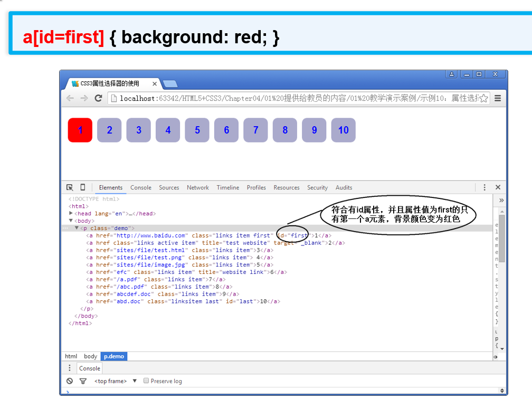Image resolution: width=532 pixels, height=409 pixels.
Task: Select a node with href /a.pdf
Action: pyautogui.click(x=156, y=280)
